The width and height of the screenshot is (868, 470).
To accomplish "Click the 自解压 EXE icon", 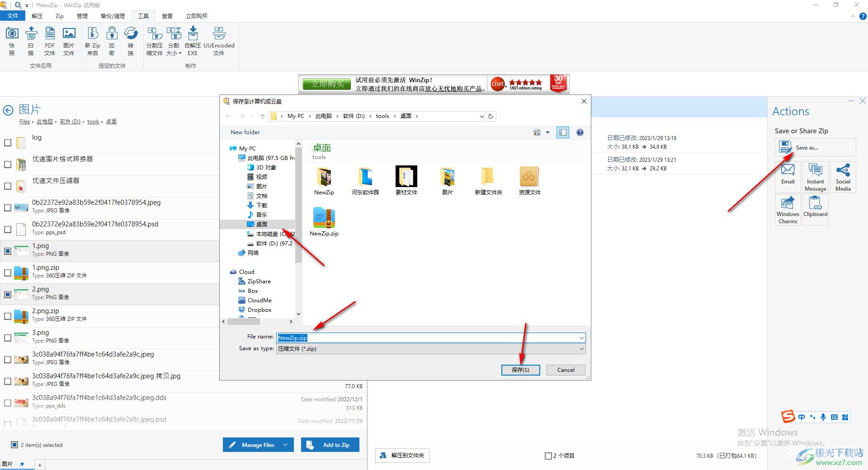I will 193,41.
